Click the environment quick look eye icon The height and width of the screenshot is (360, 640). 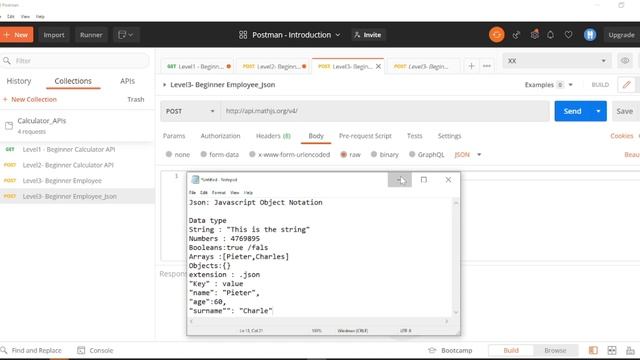pos(625,61)
